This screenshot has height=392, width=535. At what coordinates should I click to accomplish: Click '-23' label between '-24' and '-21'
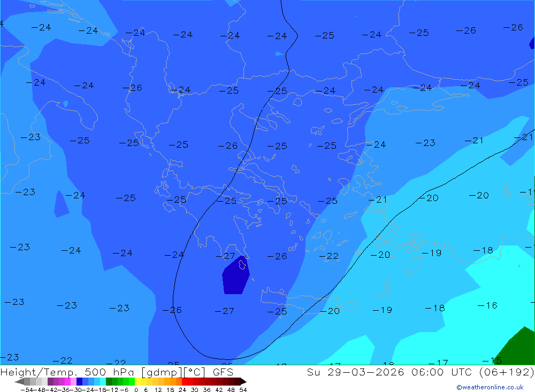point(425,143)
